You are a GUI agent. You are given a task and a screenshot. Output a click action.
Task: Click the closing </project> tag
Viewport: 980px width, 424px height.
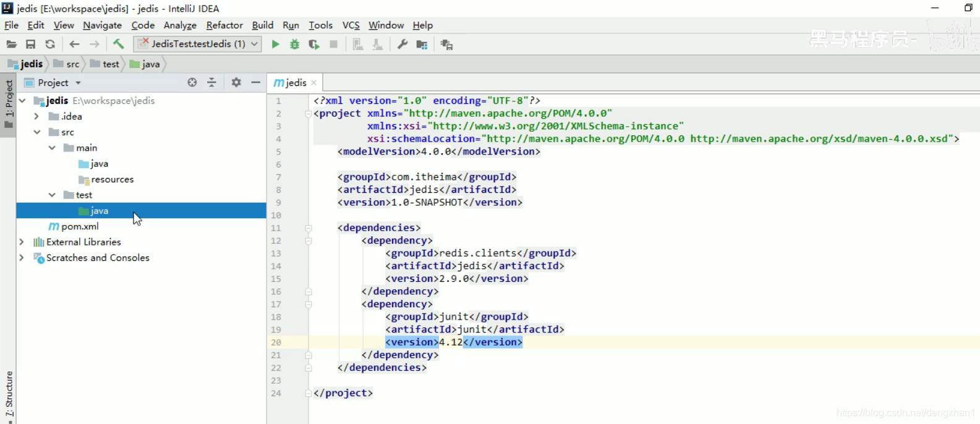coord(343,393)
